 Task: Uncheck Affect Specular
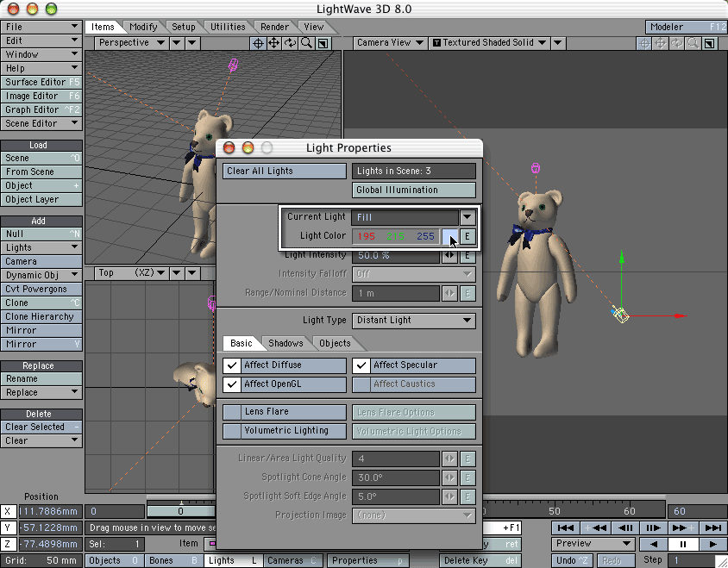pyautogui.click(x=361, y=365)
